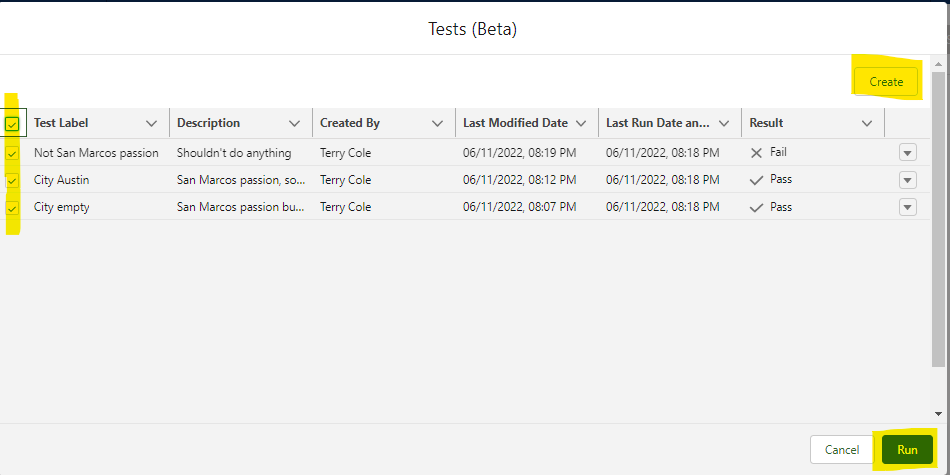
Task: Open the Description column menu chevron
Action: (294, 124)
